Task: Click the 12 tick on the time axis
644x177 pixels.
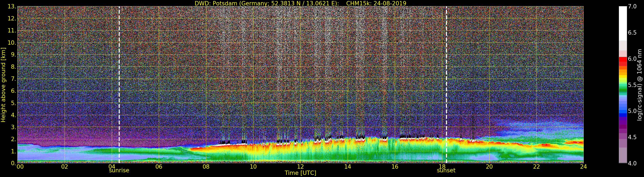Action: pos(300,167)
